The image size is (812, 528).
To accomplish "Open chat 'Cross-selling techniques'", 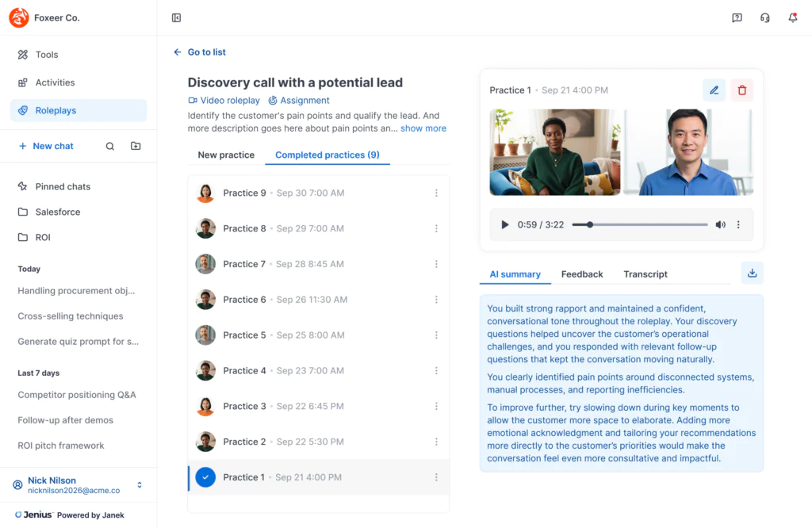I will point(71,316).
